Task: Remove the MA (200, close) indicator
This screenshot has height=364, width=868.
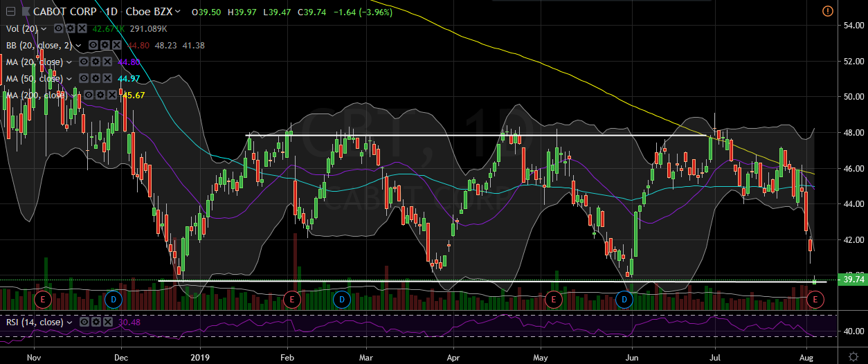Action: click(111, 95)
